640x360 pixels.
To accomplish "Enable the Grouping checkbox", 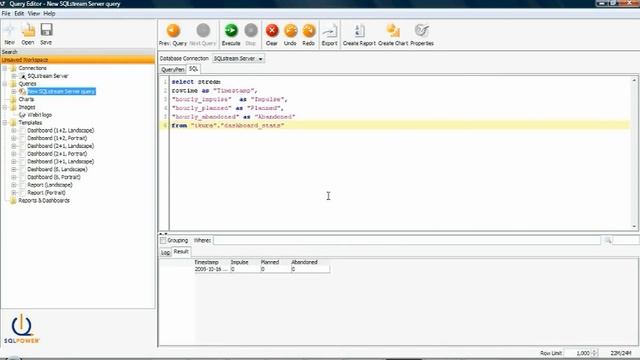I will click(163, 240).
